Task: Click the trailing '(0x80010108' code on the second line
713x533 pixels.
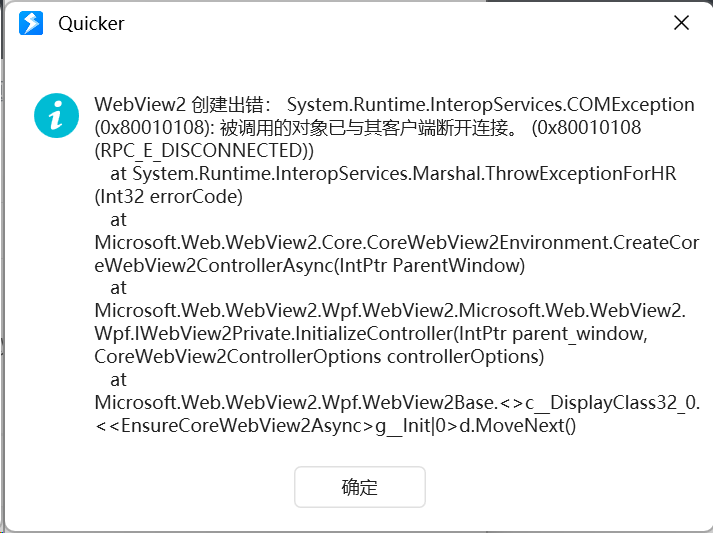Action: coord(586,127)
